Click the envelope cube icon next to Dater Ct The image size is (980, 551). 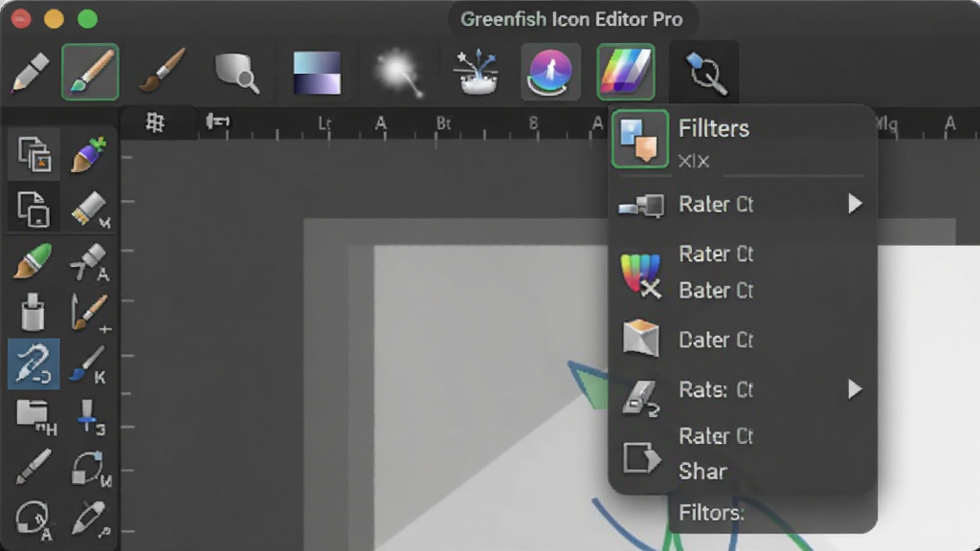click(x=640, y=338)
